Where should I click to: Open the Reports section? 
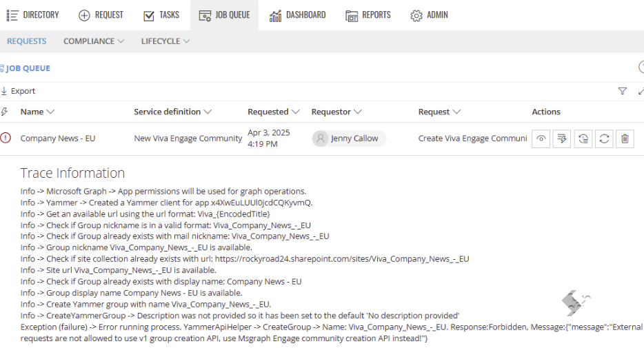coord(368,15)
